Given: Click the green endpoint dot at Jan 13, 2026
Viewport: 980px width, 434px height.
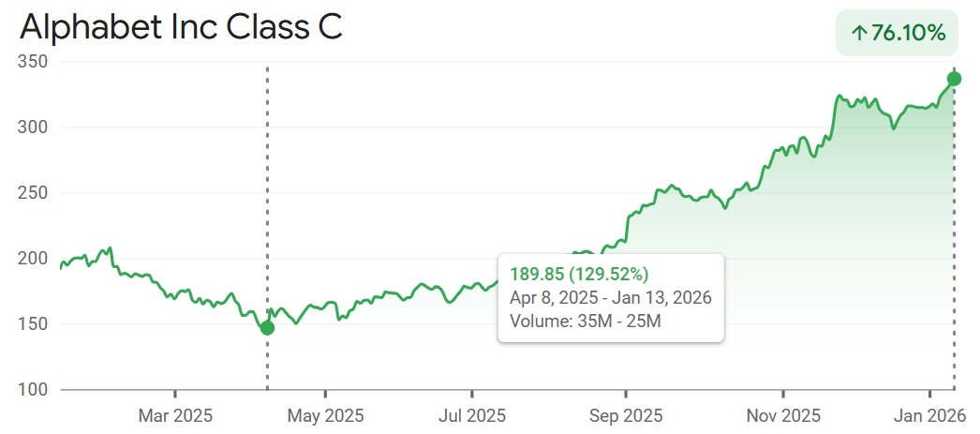Looking at the screenshot, I should click(954, 79).
